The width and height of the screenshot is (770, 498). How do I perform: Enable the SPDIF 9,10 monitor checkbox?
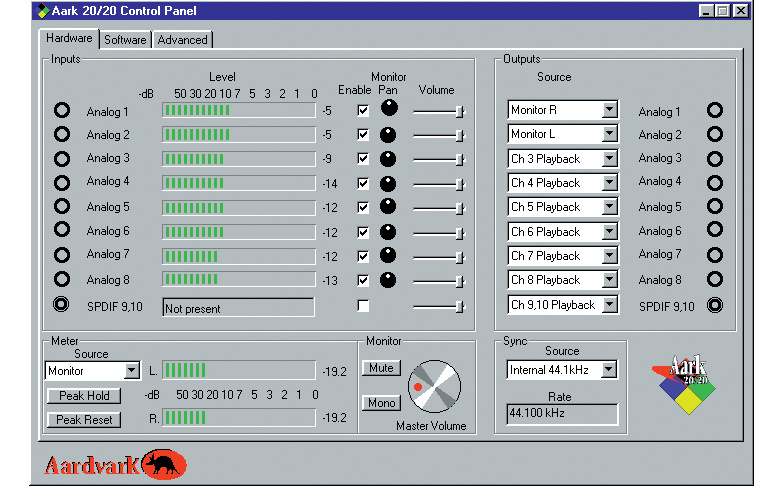pyautogui.click(x=363, y=306)
